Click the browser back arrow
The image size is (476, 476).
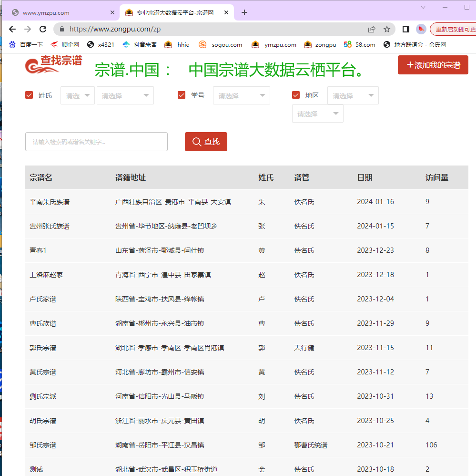(12, 29)
